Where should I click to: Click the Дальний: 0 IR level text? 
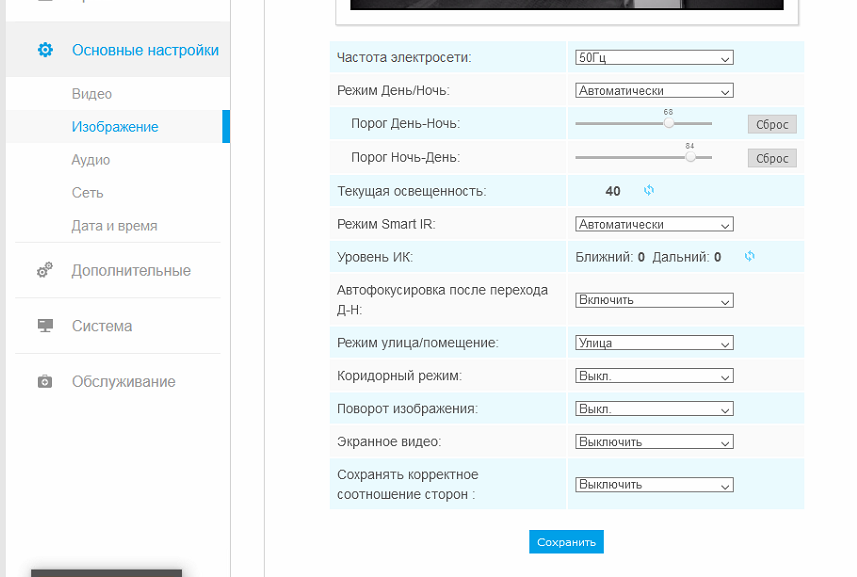click(x=686, y=257)
